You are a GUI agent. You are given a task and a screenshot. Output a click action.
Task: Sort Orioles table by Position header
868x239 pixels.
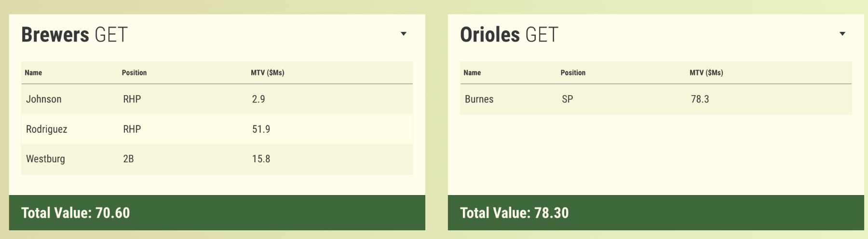(573, 72)
